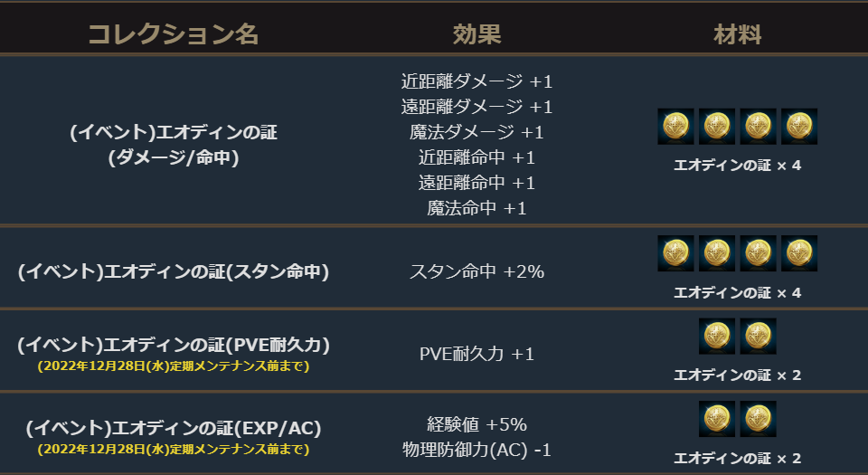This screenshot has height=475, width=868.
Task: Select the エオディンの証(EXP/AC) collection name
Action: point(173,427)
